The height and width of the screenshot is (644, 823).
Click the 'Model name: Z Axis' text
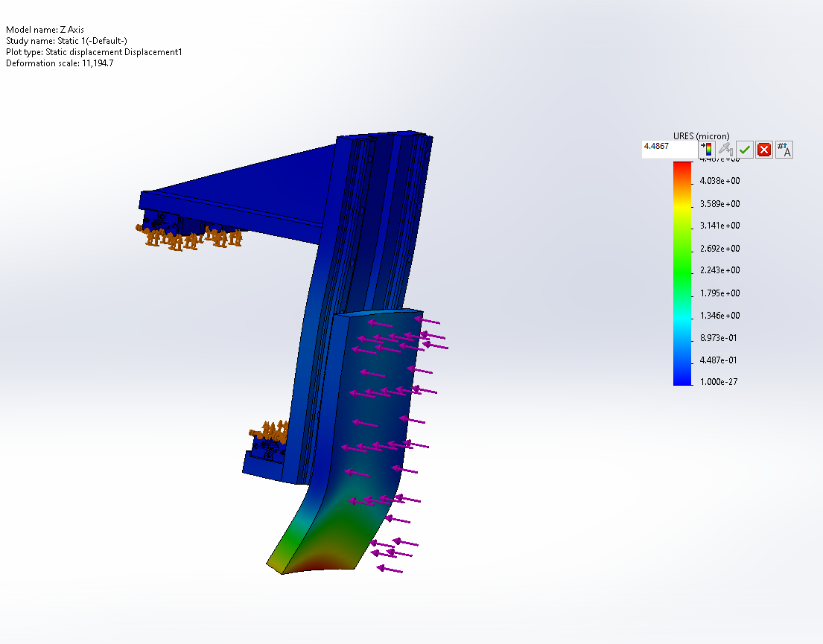45,30
